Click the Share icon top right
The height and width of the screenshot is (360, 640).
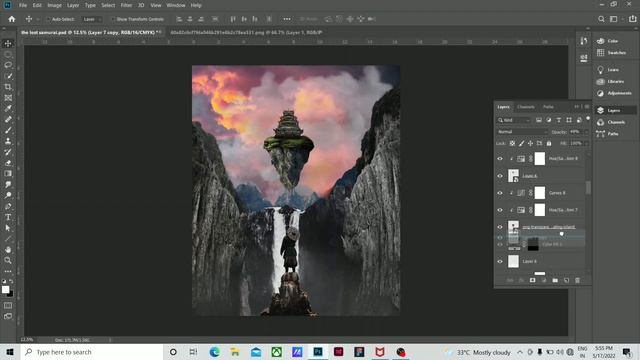point(632,19)
